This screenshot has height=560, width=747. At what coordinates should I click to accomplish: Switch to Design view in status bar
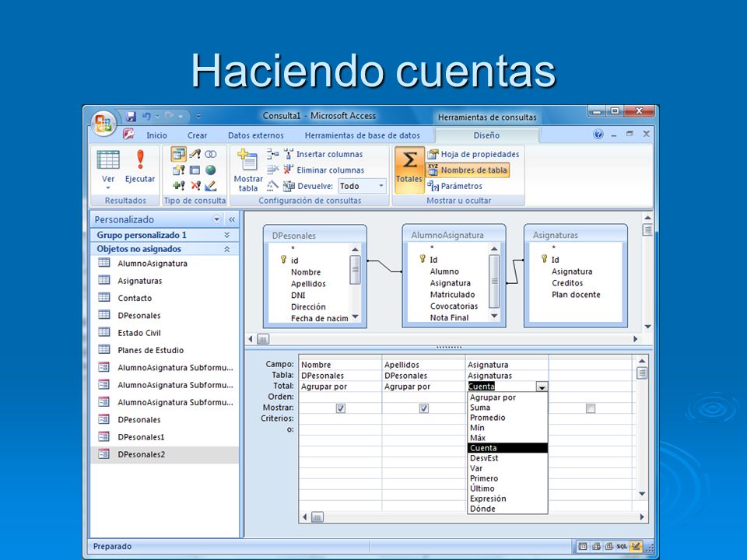coord(636,547)
